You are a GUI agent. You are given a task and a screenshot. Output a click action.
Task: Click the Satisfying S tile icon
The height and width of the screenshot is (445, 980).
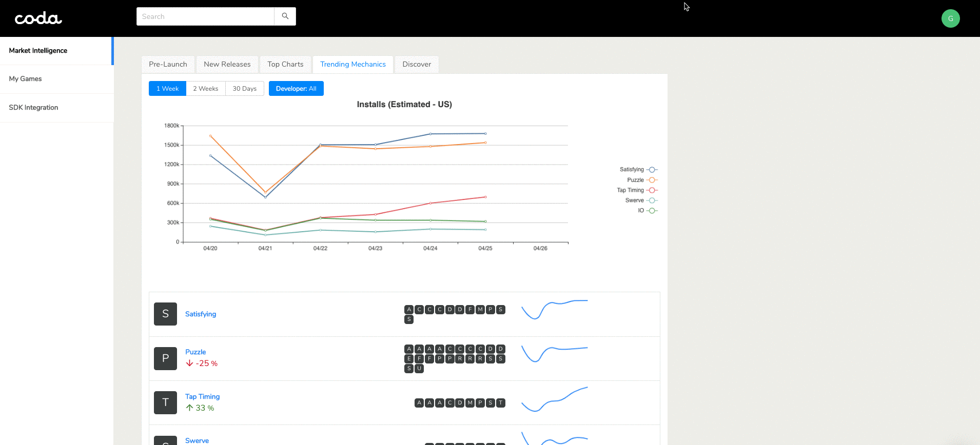pyautogui.click(x=165, y=314)
